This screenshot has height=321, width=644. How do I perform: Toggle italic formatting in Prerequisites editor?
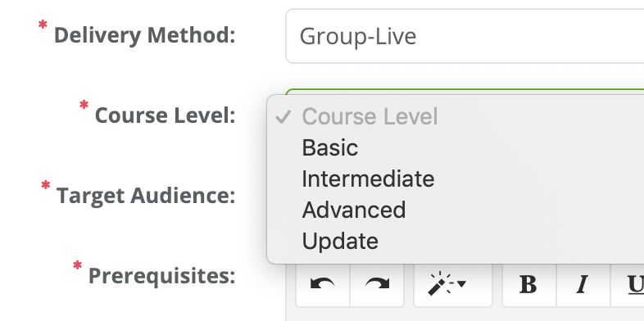coord(583,284)
